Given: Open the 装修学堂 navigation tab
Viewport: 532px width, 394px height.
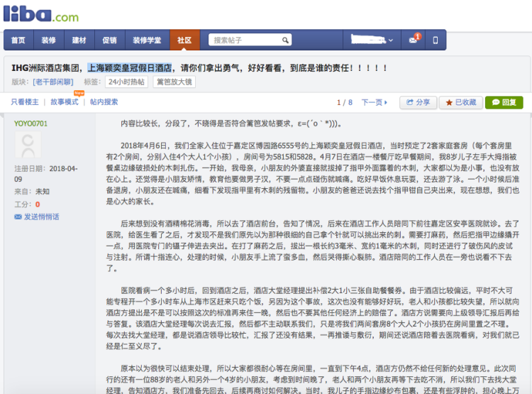Looking at the screenshot, I should 147,40.
